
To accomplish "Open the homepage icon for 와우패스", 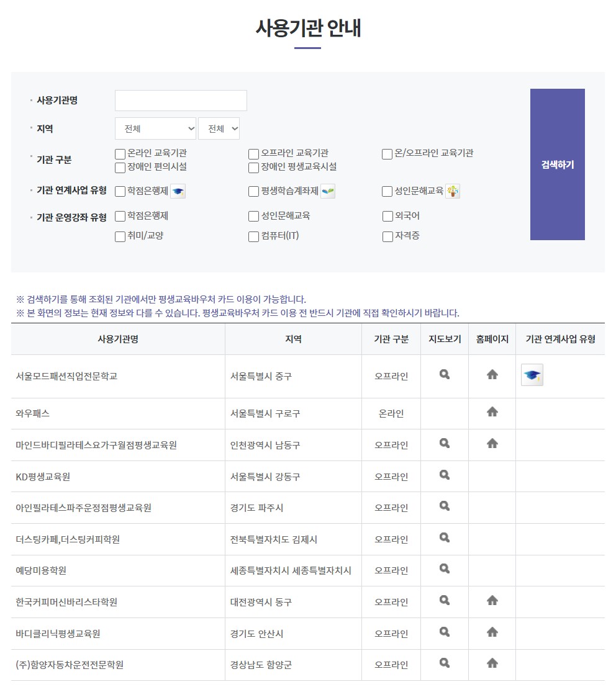I will [492, 412].
